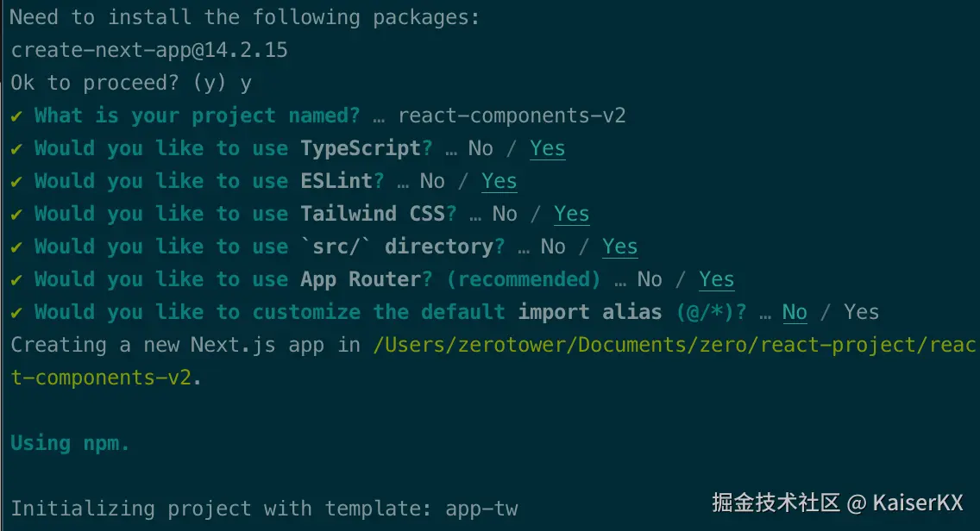Screen dimensions: 980x531
Task: Choose the underlined No for import alias
Action: tap(795, 313)
